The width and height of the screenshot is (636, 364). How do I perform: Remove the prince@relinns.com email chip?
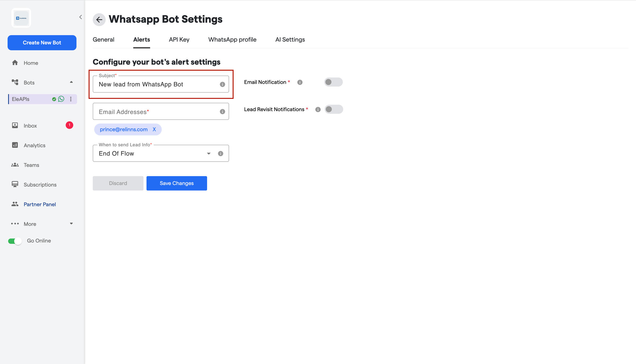154,129
